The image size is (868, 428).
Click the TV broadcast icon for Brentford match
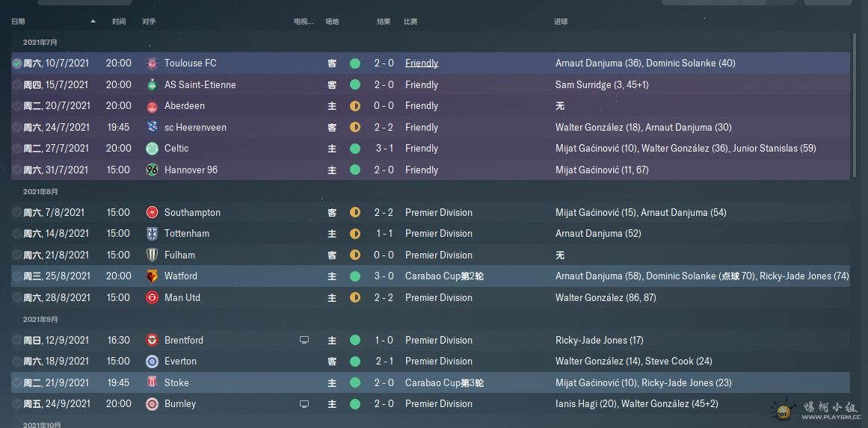coord(304,341)
